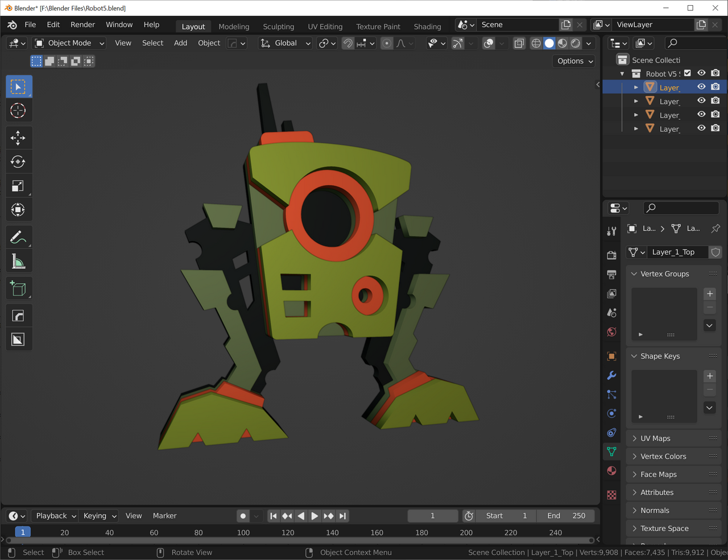728x560 pixels.
Task: Open the Material properties tab
Action: pos(612,471)
